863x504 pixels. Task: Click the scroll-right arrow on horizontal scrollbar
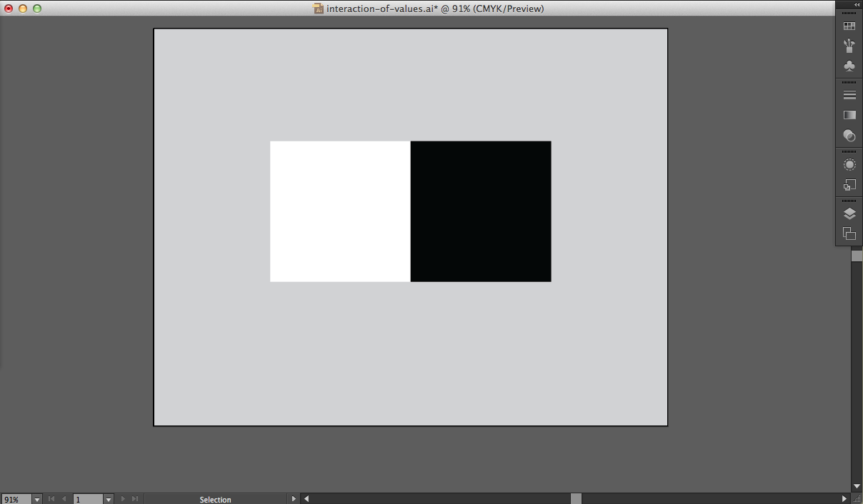coord(844,499)
